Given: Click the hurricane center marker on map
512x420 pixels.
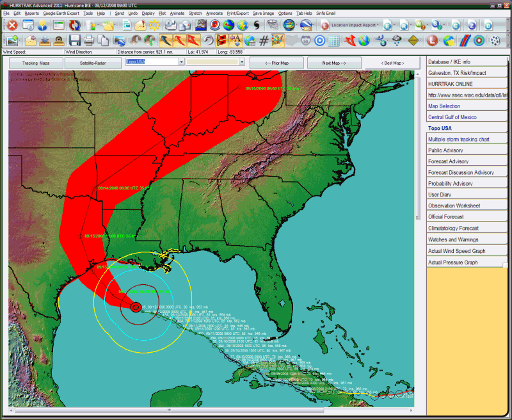Looking at the screenshot, I should [136, 307].
